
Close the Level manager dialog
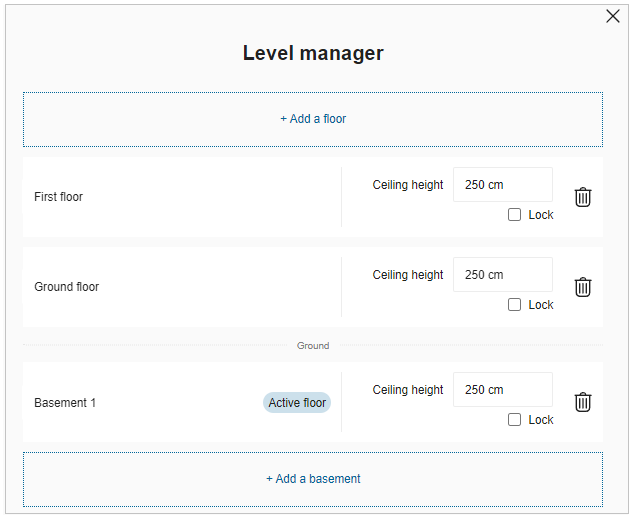pos(613,16)
